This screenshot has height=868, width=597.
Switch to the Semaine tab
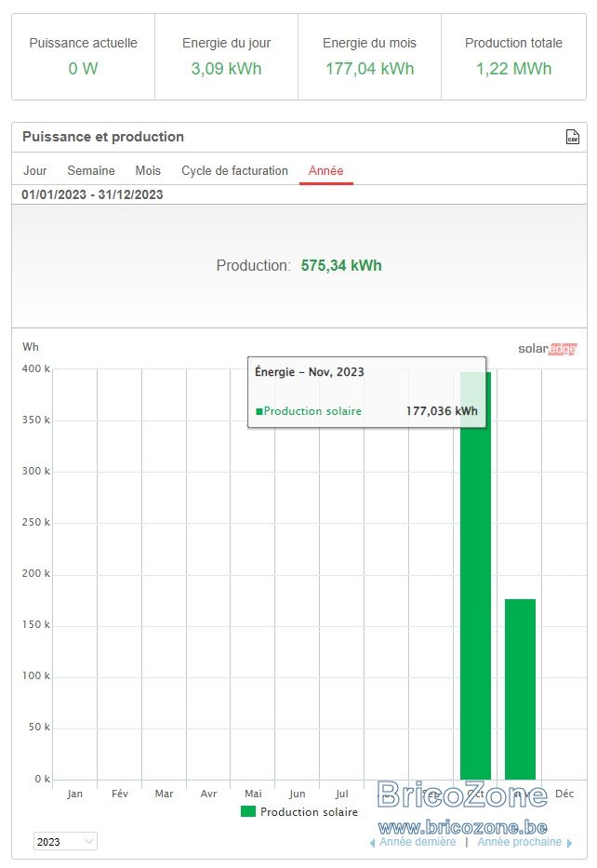pyautogui.click(x=91, y=170)
